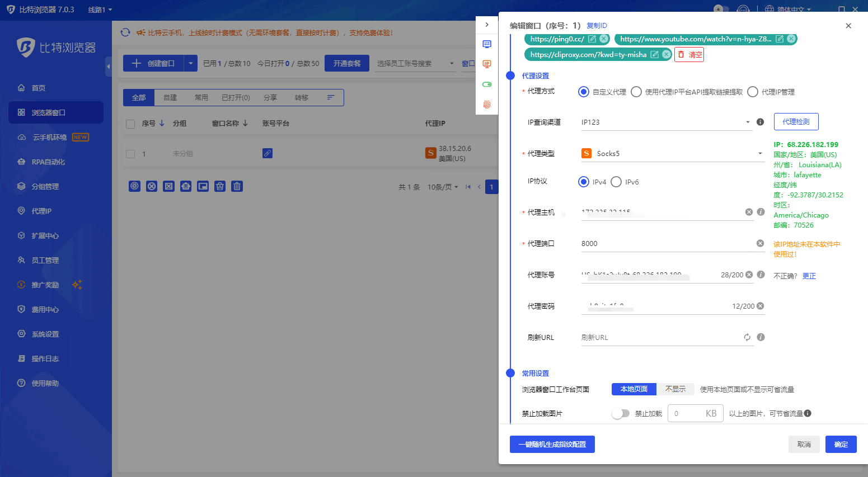Edit the cliproxy.com URL tag
The image size is (868, 477).
click(x=655, y=55)
